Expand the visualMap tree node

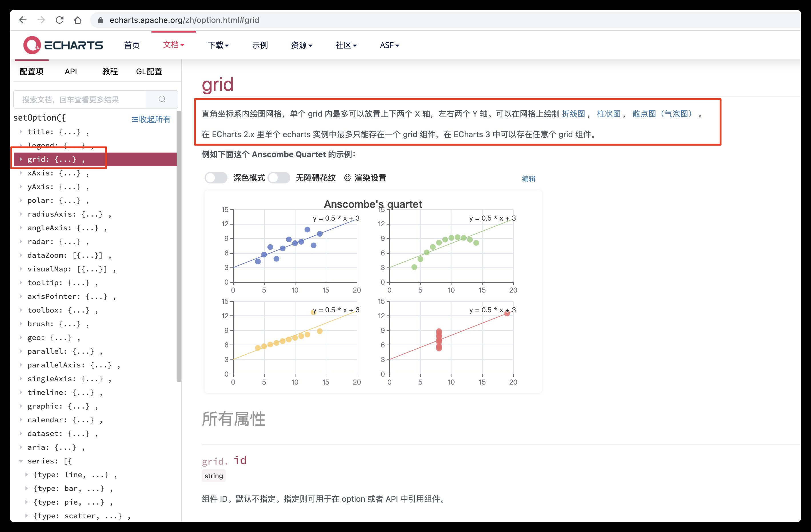click(x=21, y=269)
